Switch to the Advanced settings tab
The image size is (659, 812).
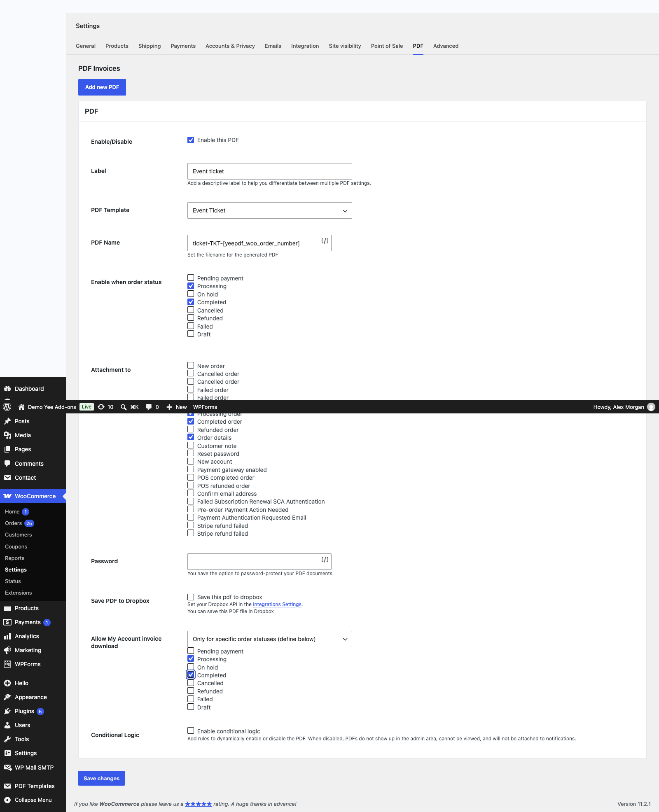click(x=446, y=46)
